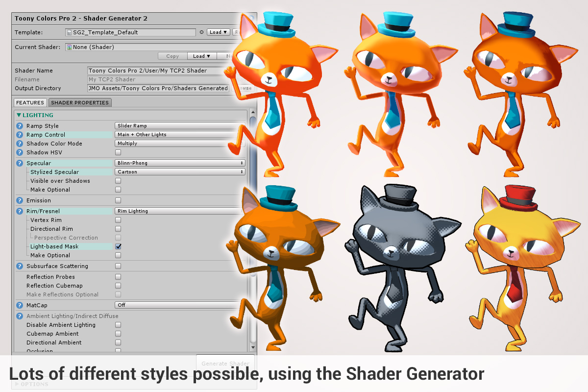Enable the Directional Ambient checkbox
The image size is (588, 392).
click(x=118, y=343)
